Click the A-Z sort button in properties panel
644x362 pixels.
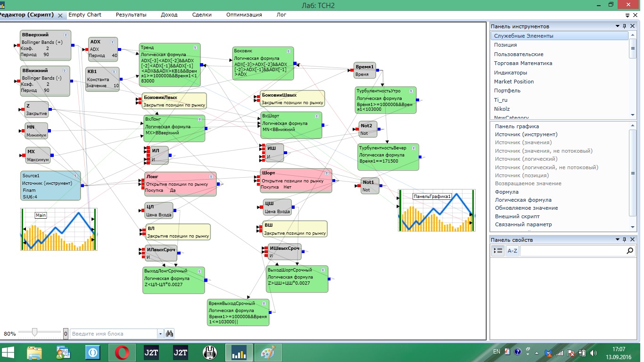pos(512,251)
